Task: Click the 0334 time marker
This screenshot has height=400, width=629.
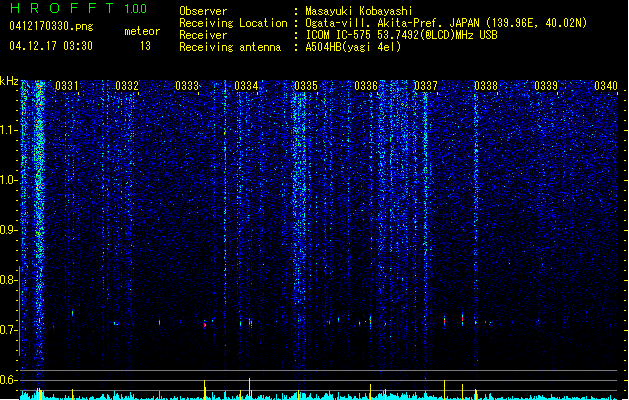Action: click(246, 86)
